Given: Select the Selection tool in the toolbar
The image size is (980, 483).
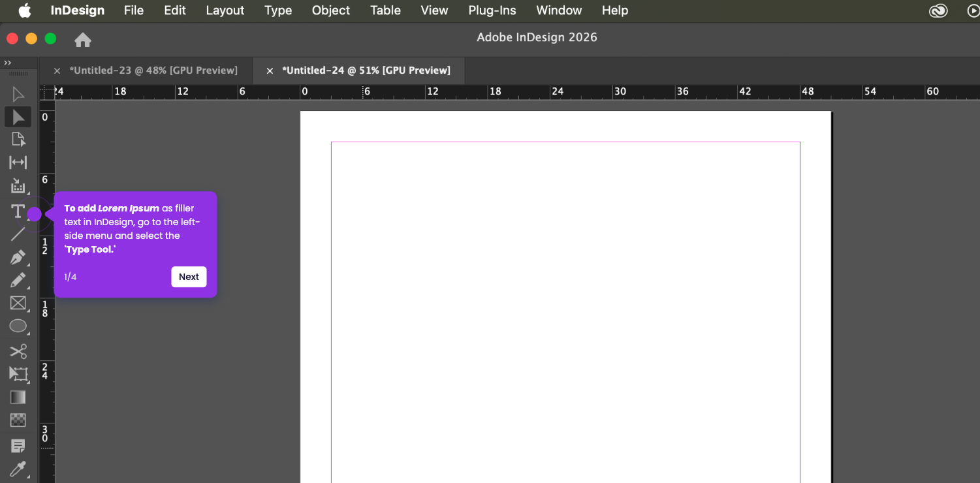Looking at the screenshot, I should 18,95.
